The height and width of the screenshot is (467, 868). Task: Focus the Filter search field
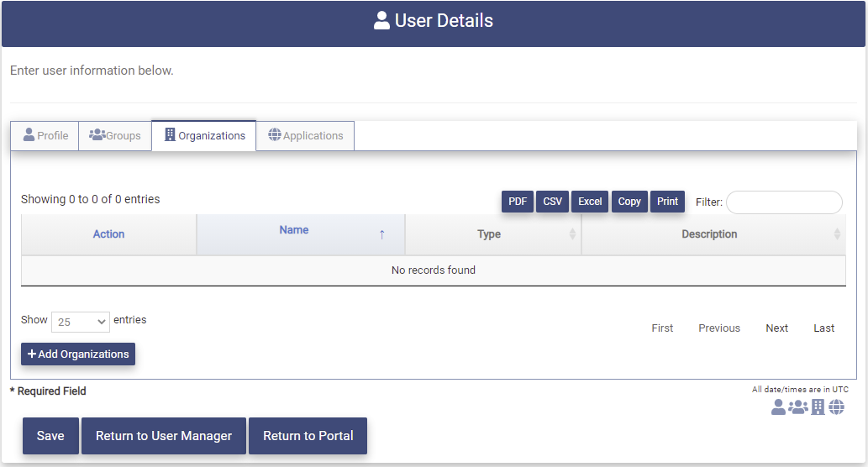point(785,202)
